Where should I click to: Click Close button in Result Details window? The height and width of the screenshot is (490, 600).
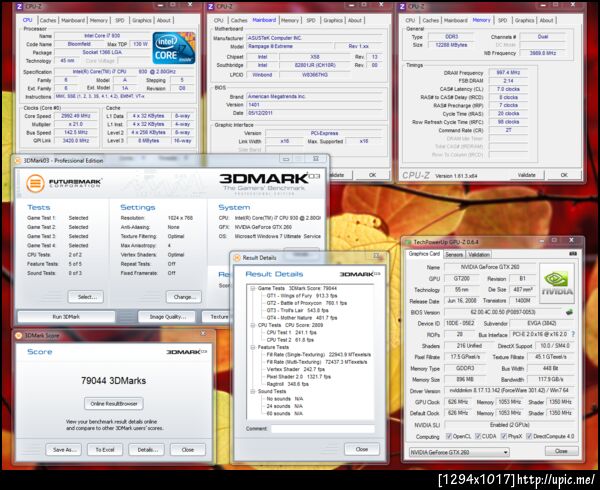pyautogui.click(x=362, y=449)
